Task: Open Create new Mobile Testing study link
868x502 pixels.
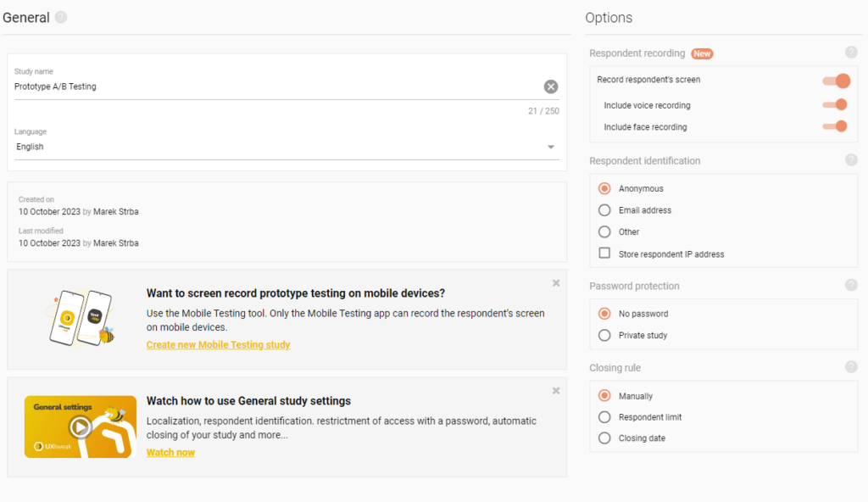Action: pos(218,345)
